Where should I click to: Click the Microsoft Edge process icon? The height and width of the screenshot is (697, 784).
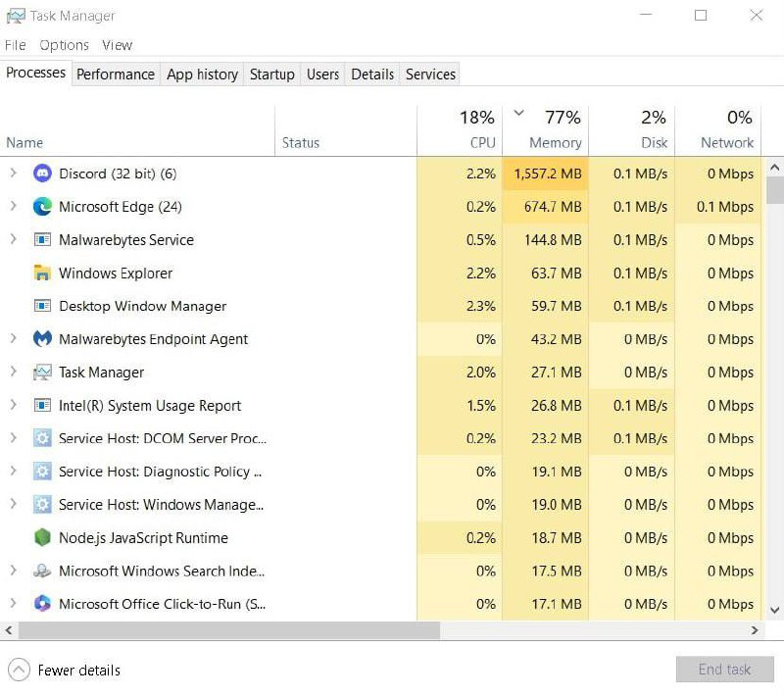click(x=42, y=207)
